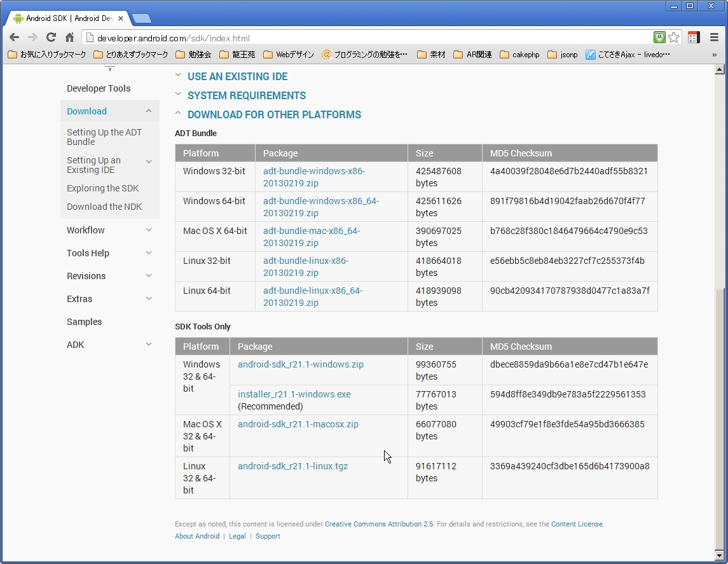The width and height of the screenshot is (728, 564).
Task: Expand Setting Up an Existing IDE chevron
Action: point(149,162)
